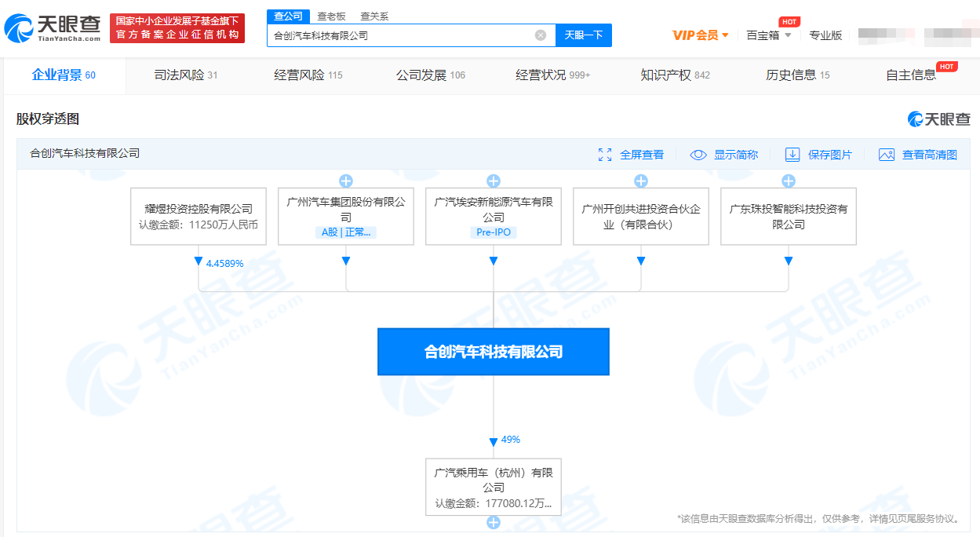This screenshot has width=980, height=537.
Task: Select central 合创汽车科技有限公司 blue node
Action: [x=494, y=352]
